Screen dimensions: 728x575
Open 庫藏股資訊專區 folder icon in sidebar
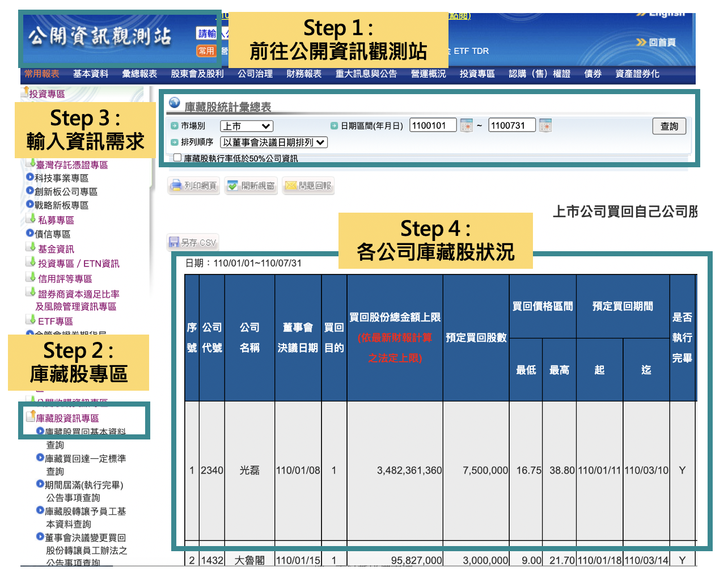point(31,417)
